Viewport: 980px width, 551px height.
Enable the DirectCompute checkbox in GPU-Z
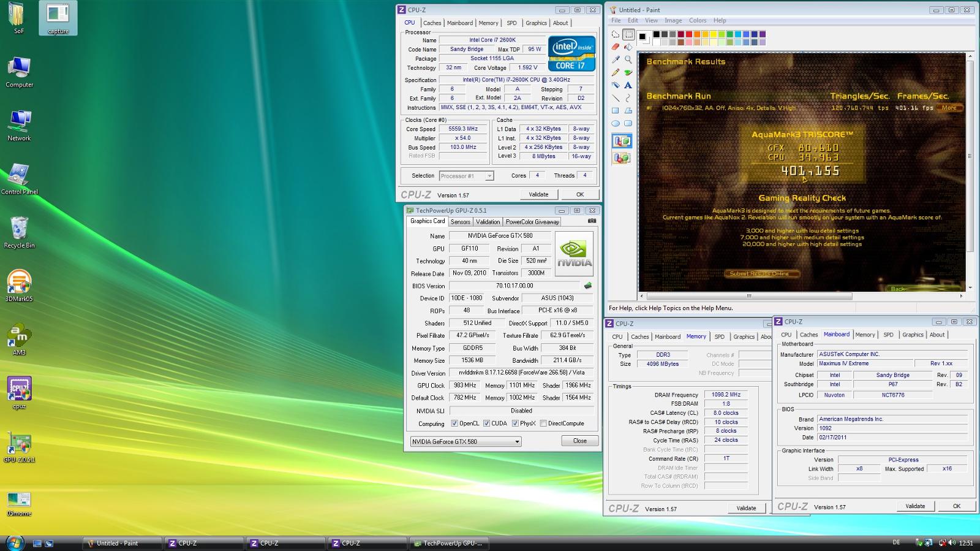543,424
